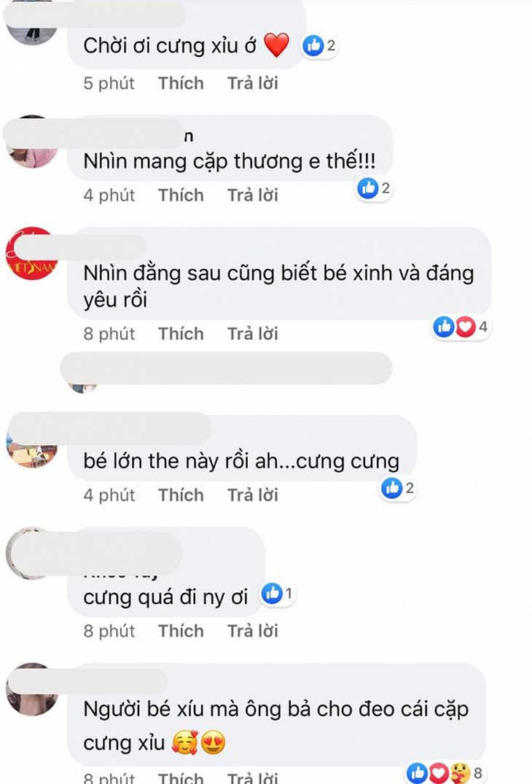Open '5 phút' timestamp of first comment
Screen dimensions: 532x784
pos(109,83)
